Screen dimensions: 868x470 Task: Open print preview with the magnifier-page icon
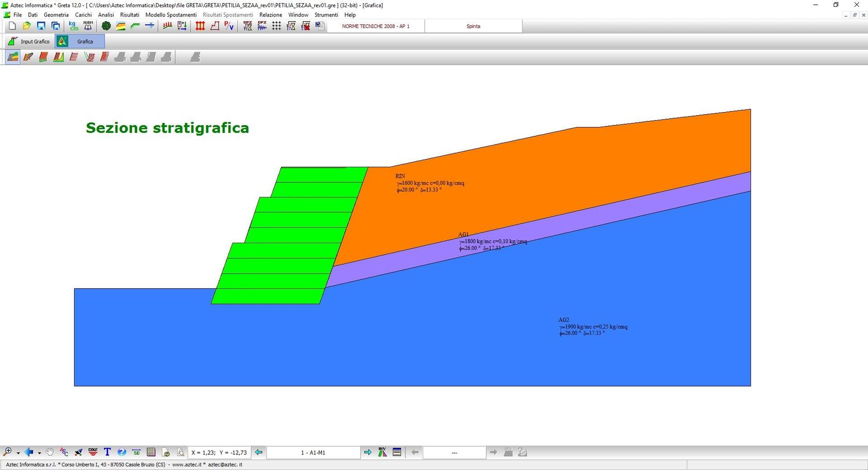(180, 452)
